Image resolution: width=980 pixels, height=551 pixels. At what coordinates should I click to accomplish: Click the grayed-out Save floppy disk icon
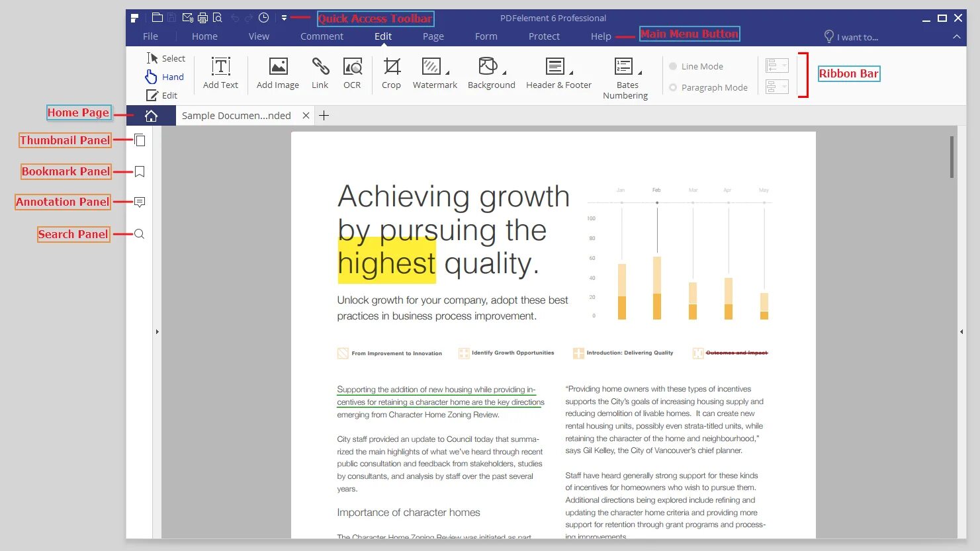point(172,18)
